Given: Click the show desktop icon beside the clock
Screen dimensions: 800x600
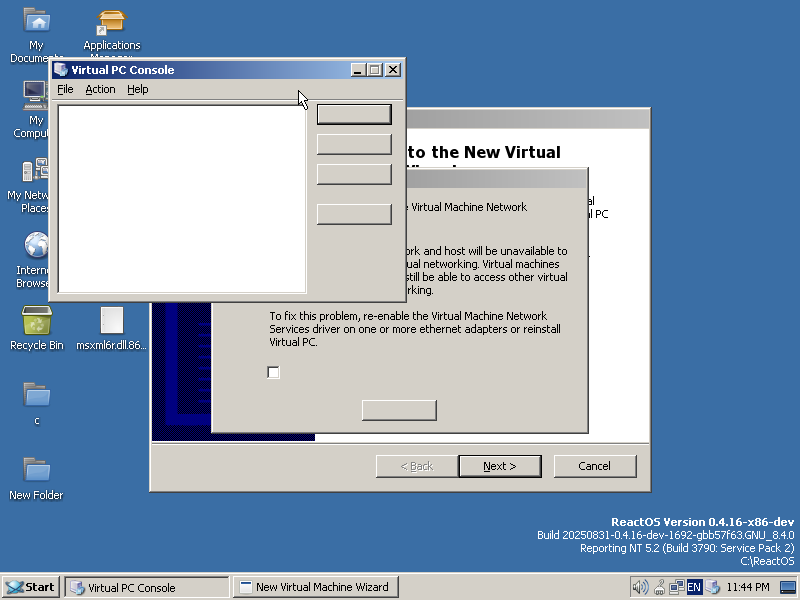Looking at the screenshot, I should click(788, 587).
